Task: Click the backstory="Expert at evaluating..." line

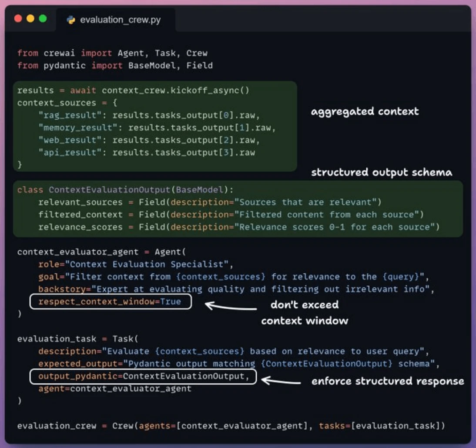Action: [x=236, y=289]
